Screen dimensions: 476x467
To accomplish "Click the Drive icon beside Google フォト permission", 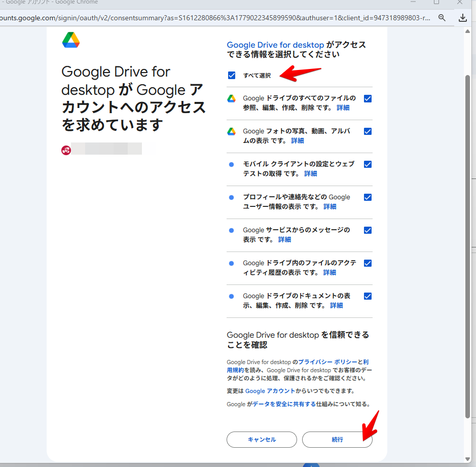I will [x=231, y=131].
